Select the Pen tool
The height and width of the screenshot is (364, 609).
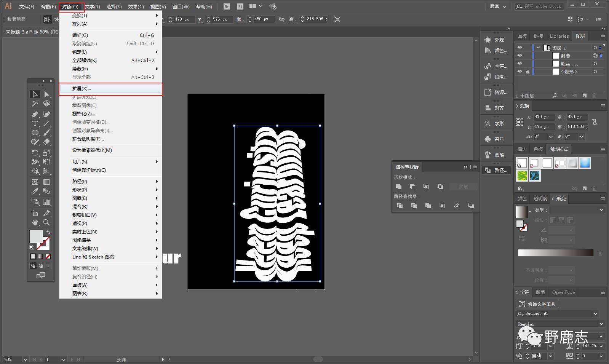point(35,114)
